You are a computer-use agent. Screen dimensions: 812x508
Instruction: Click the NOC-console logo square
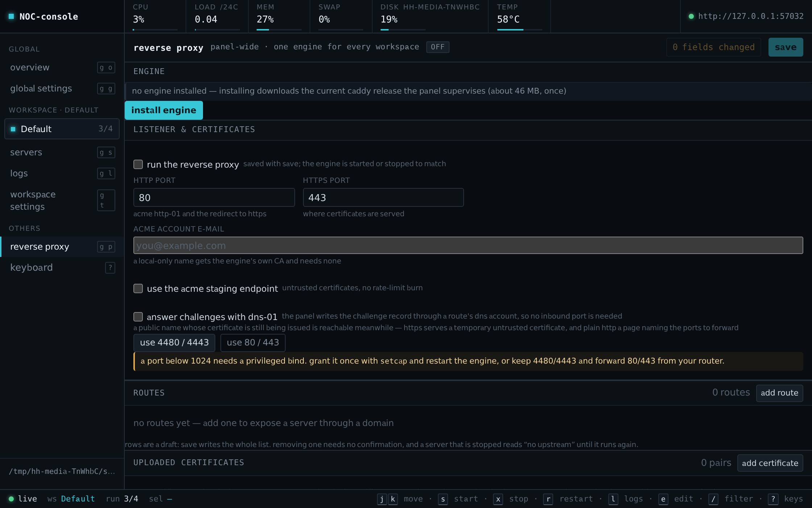[11, 16]
